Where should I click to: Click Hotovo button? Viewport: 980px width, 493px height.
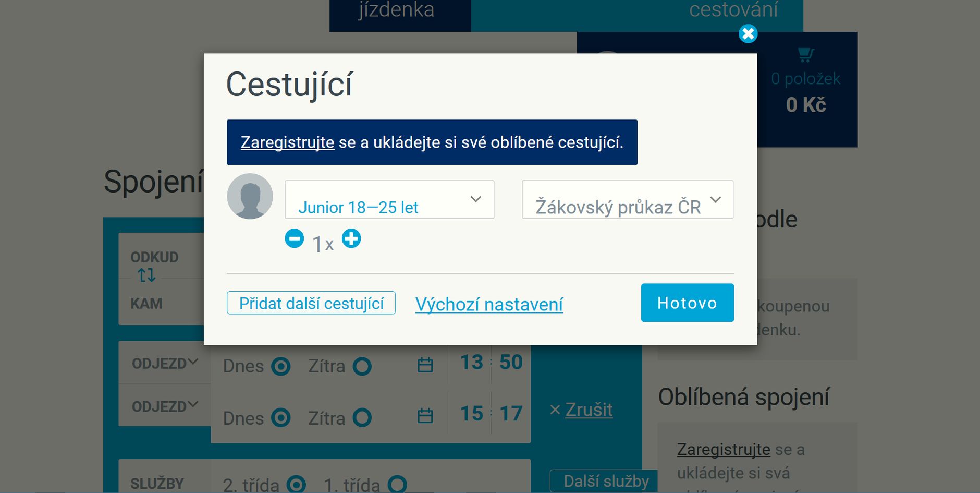click(688, 303)
